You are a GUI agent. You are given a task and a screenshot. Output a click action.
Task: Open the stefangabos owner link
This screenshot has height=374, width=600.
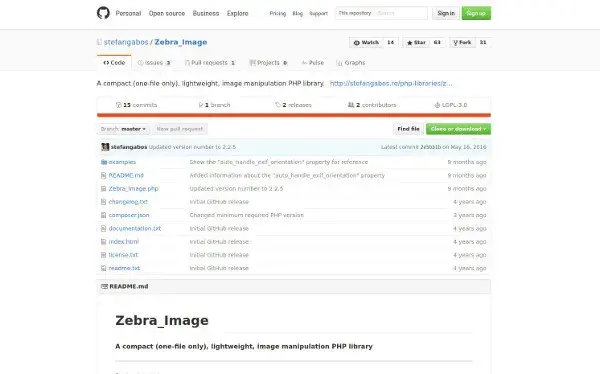point(126,42)
